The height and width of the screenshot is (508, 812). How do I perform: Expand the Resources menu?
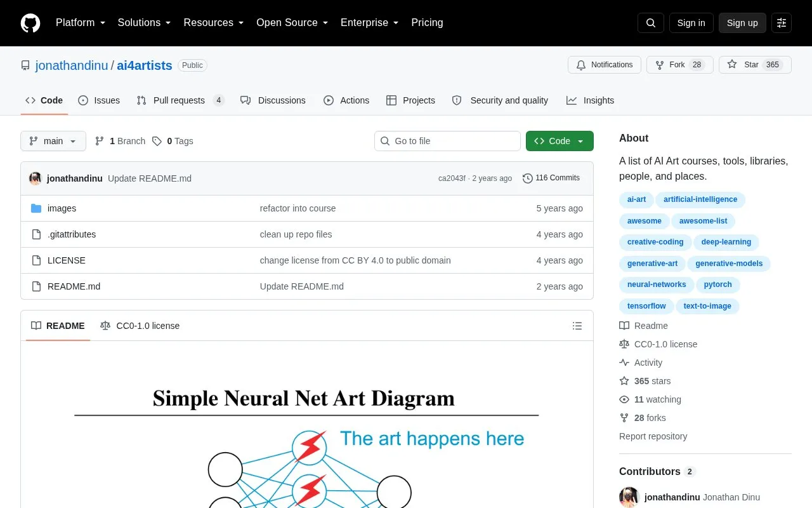tap(214, 23)
